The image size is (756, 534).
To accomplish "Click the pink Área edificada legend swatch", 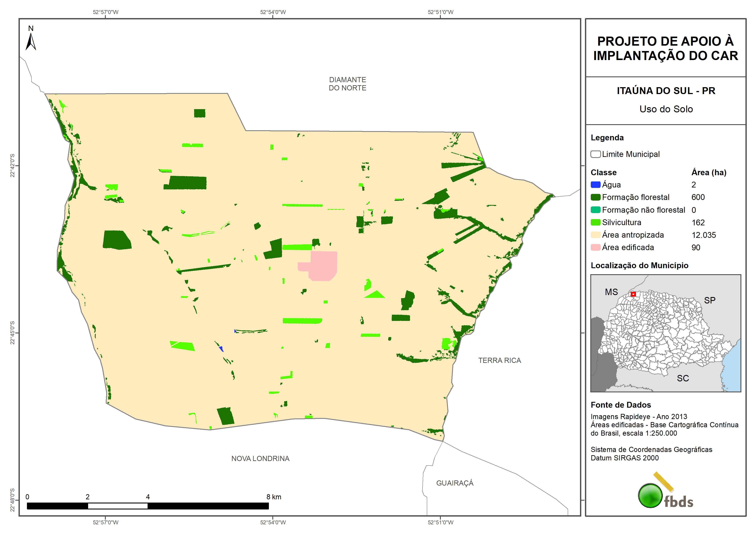I will point(595,248).
